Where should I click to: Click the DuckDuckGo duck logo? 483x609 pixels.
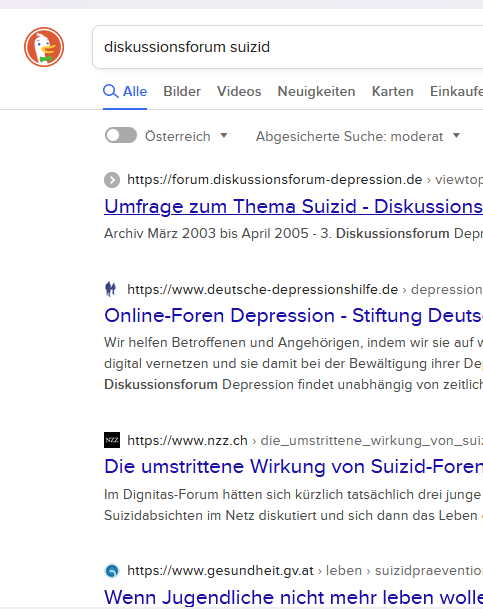tap(44, 47)
